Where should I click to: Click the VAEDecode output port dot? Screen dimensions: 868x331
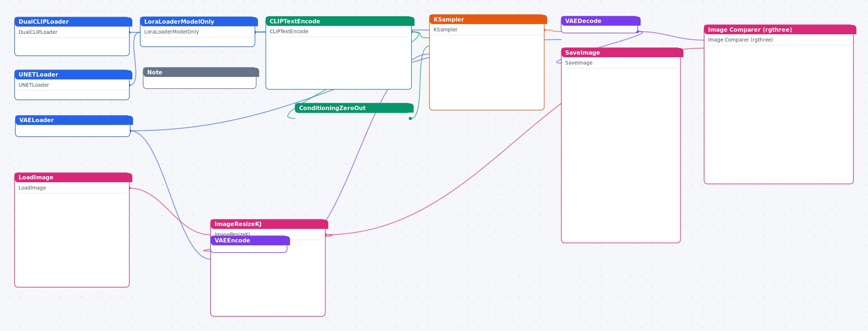[x=638, y=32]
